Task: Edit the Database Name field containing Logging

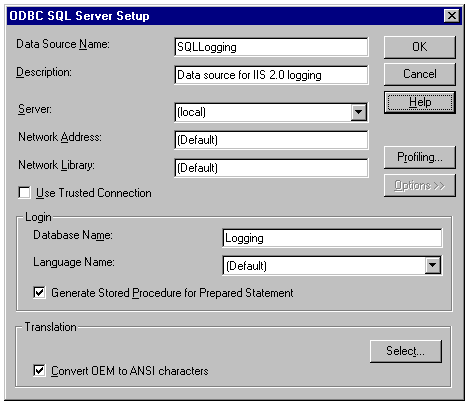Action: pyautogui.click(x=332, y=238)
